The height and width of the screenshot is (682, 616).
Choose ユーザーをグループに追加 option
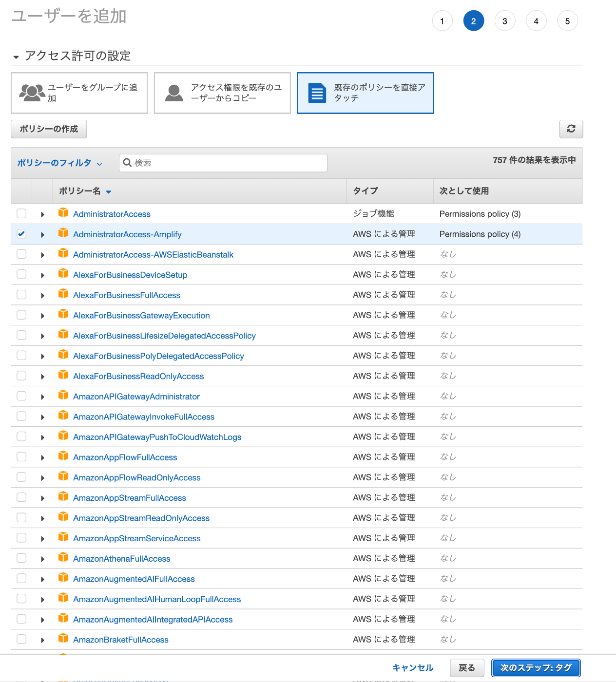pyautogui.click(x=79, y=93)
